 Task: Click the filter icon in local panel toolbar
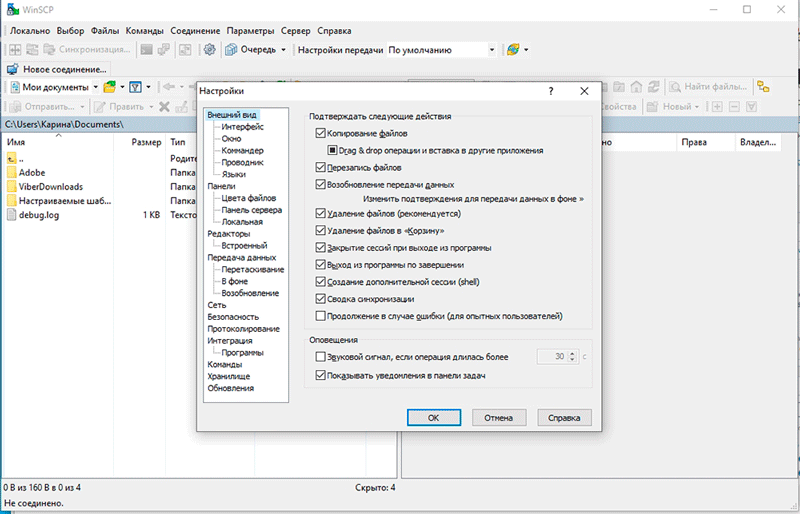pos(134,87)
